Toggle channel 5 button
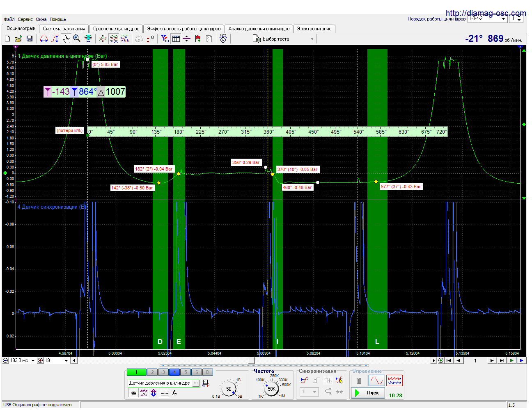This screenshot has width=532, height=410. pos(186,372)
